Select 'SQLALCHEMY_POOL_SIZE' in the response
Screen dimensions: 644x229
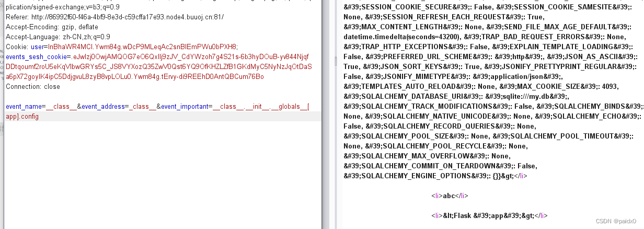coord(402,135)
